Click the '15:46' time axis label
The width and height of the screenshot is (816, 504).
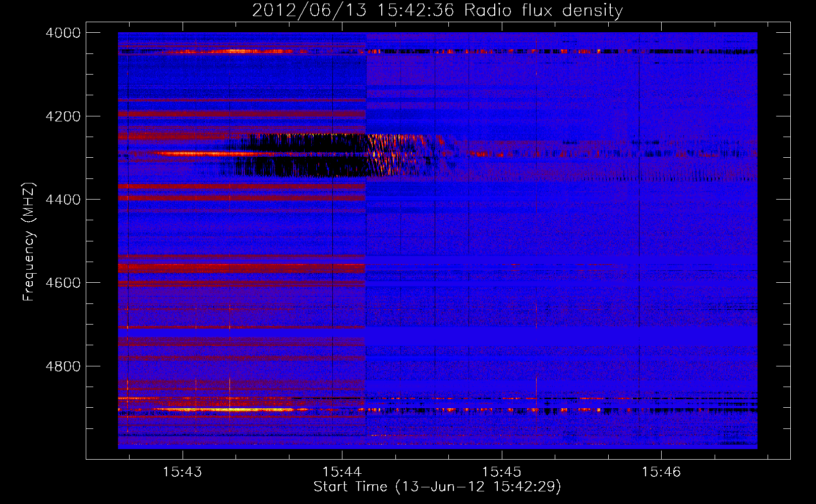click(661, 472)
